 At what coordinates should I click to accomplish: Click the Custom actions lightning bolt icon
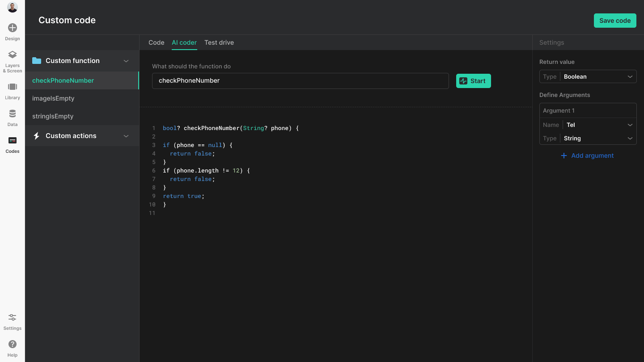(x=36, y=135)
